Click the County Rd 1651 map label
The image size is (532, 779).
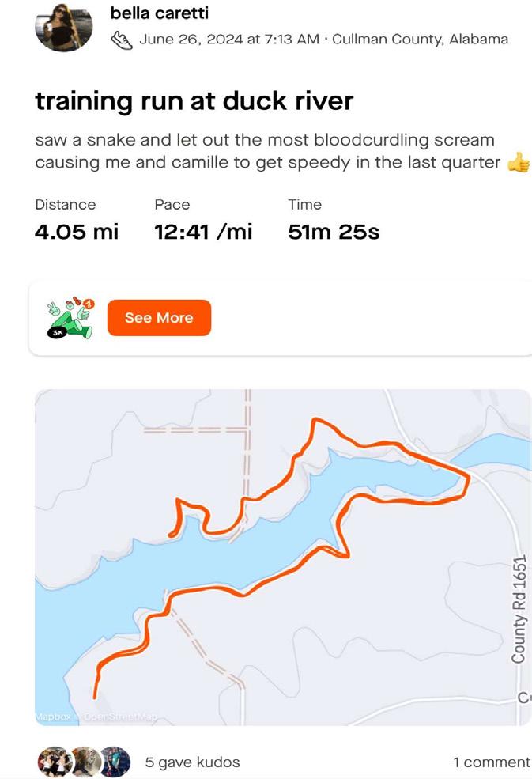[x=519, y=609]
